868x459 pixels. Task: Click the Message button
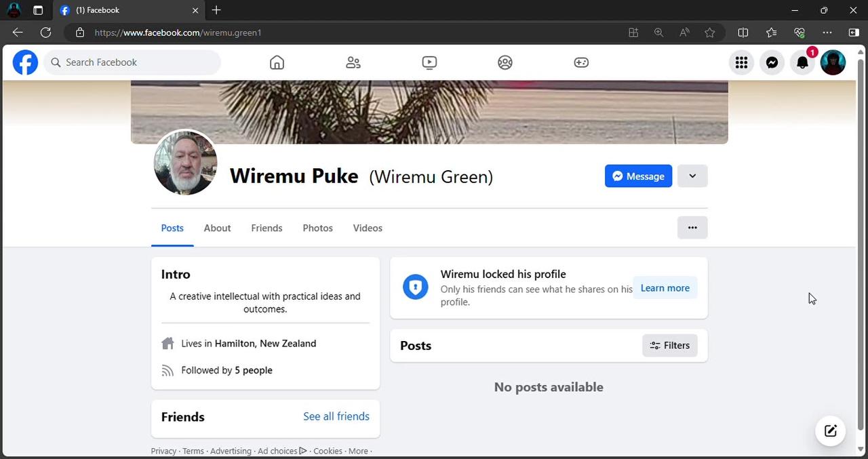click(x=637, y=176)
